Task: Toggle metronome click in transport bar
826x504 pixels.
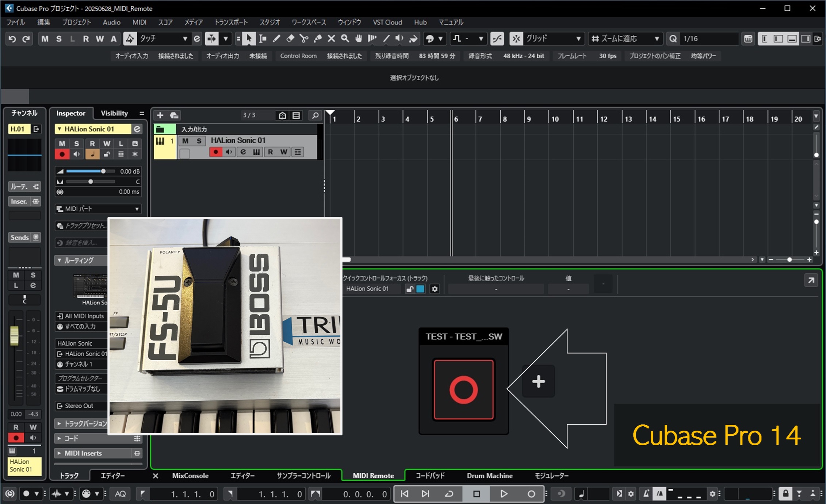Action: point(646,494)
